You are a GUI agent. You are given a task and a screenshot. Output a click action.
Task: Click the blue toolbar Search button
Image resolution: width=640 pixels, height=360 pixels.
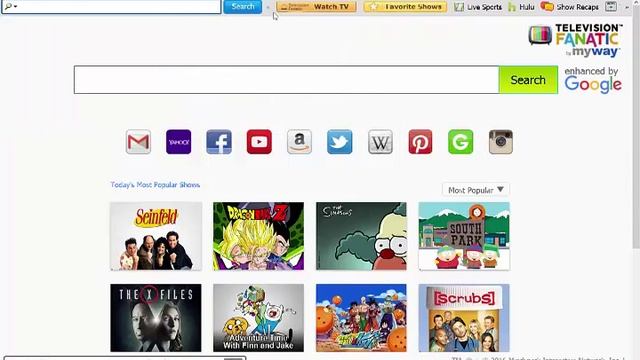point(243,7)
